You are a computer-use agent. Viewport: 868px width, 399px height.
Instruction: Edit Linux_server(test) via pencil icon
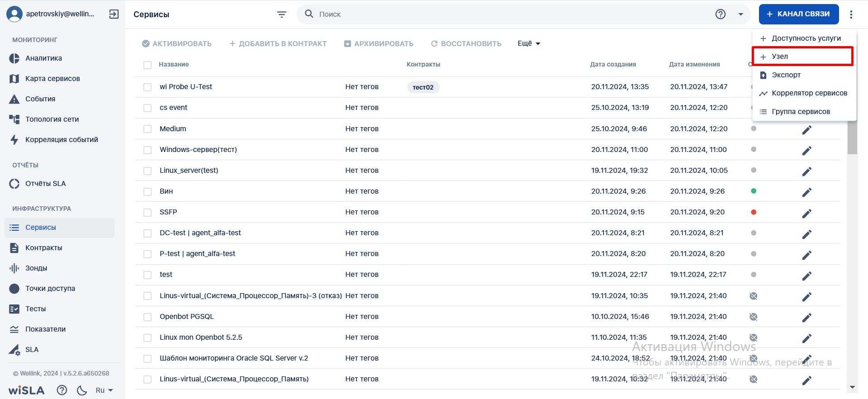[807, 171]
